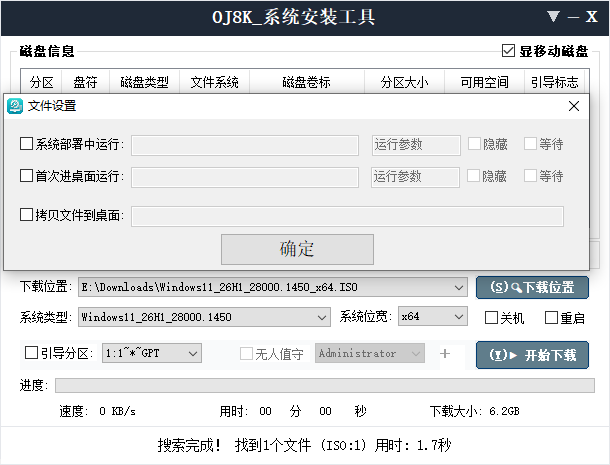Click (S) 下载位置 browse button
Image resolution: width=610 pixels, height=465 pixels.
coord(532,288)
